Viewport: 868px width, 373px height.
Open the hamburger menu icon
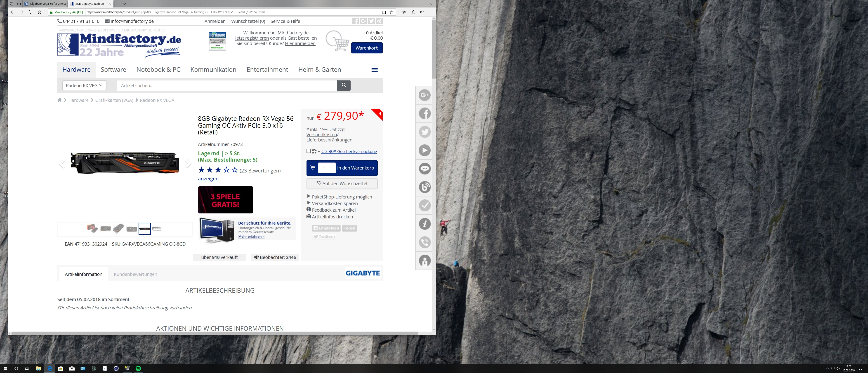374,70
